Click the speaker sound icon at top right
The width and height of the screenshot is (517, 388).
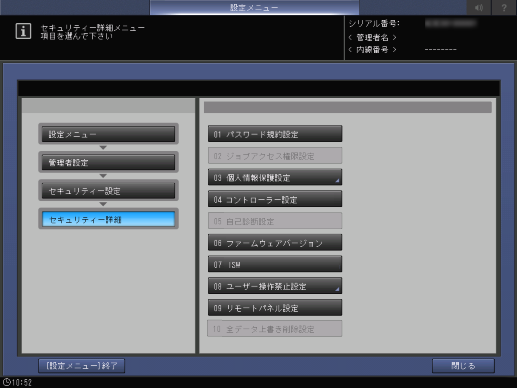[479, 7]
